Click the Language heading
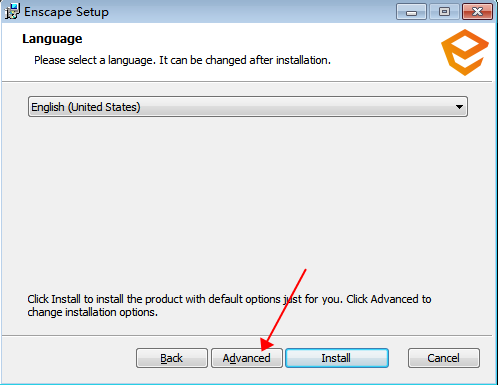The width and height of the screenshot is (498, 385). (52, 39)
